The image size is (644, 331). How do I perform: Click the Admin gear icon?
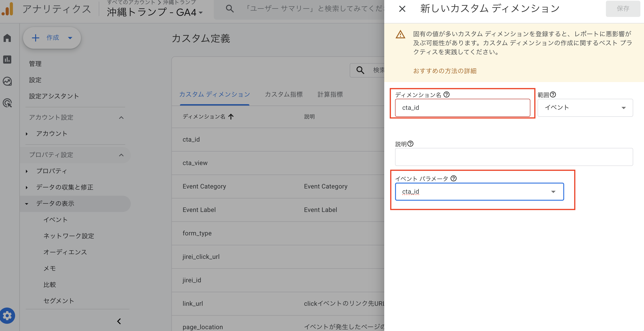pyautogui.click(x=7, y=315)
